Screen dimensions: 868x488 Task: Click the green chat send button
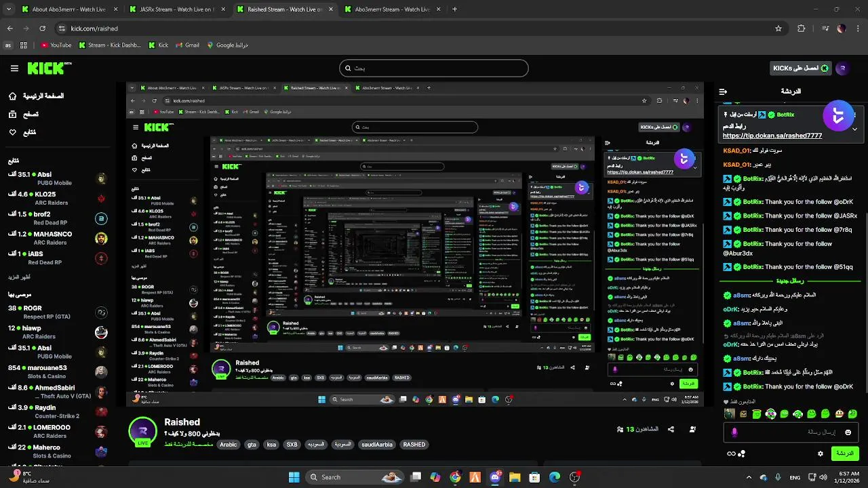click(x=845, y=453)
